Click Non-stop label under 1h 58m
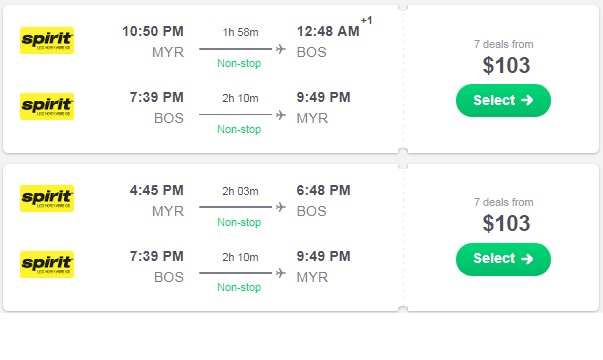 [239, 63]
